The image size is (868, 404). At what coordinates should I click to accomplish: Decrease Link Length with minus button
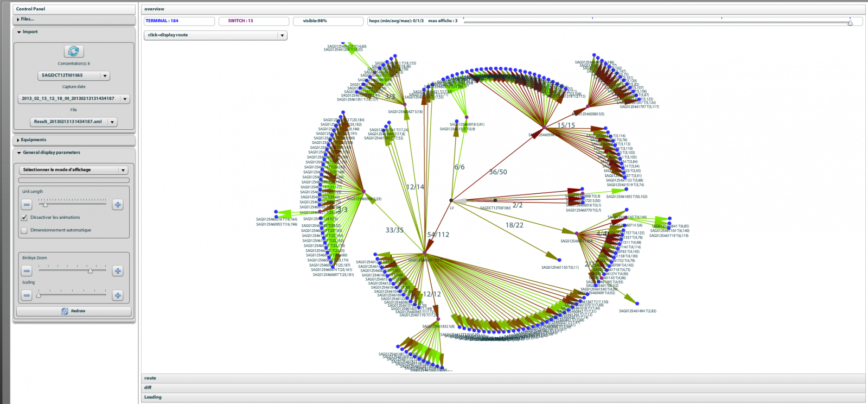coord(27,205)
